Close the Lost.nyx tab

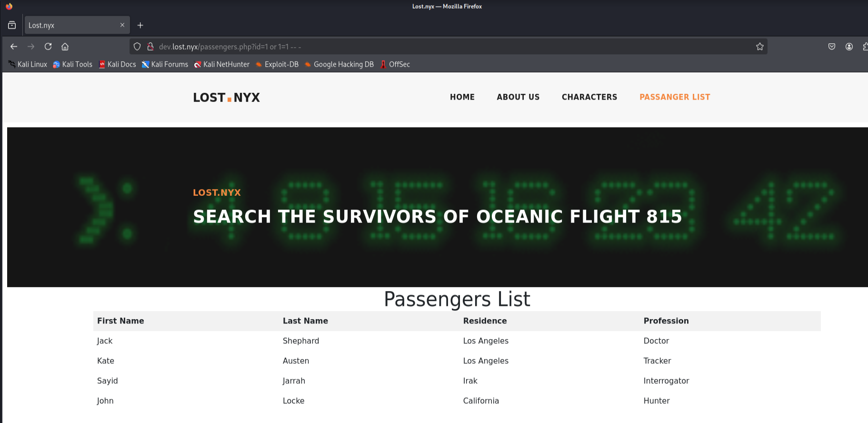coord(122,25)
